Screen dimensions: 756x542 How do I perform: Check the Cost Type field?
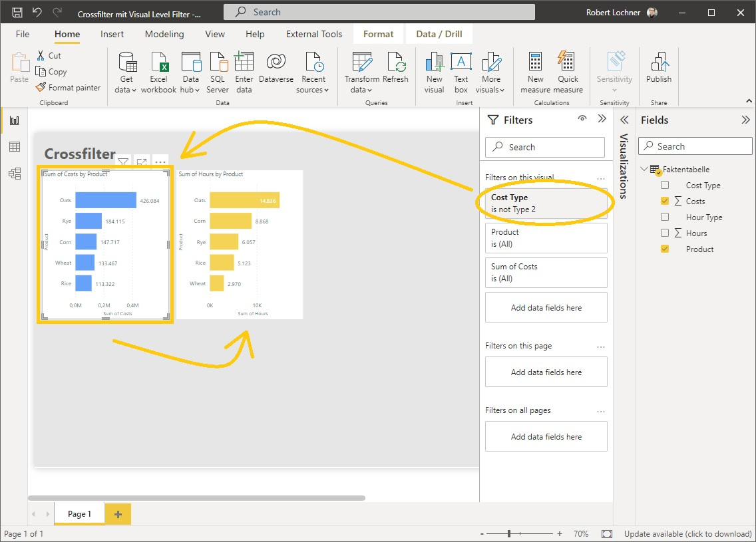[x=665, y=185]
